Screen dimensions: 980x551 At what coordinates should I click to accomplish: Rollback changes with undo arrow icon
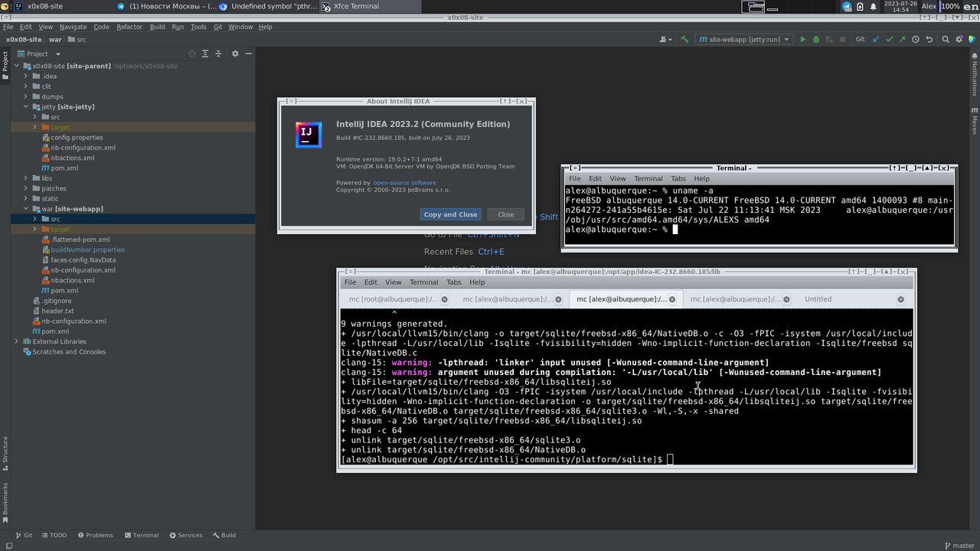pos(929,39)
